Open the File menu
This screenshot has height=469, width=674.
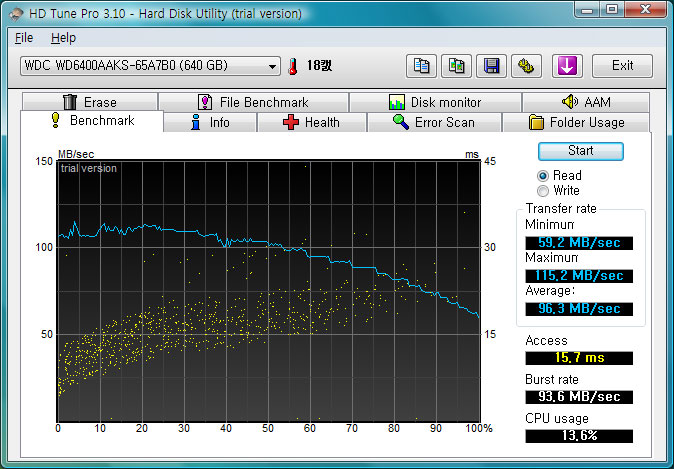[25, 38]
